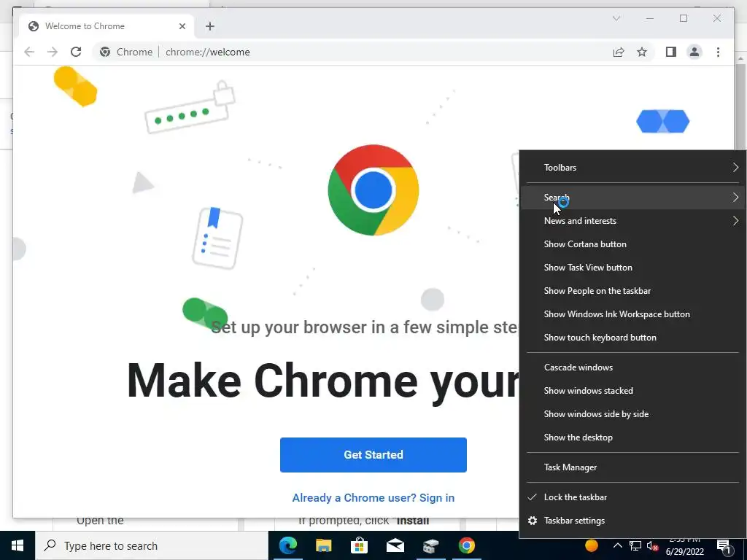Expand the Search submenu arrow
747x560 pixels.
click(x=735, y=197)
